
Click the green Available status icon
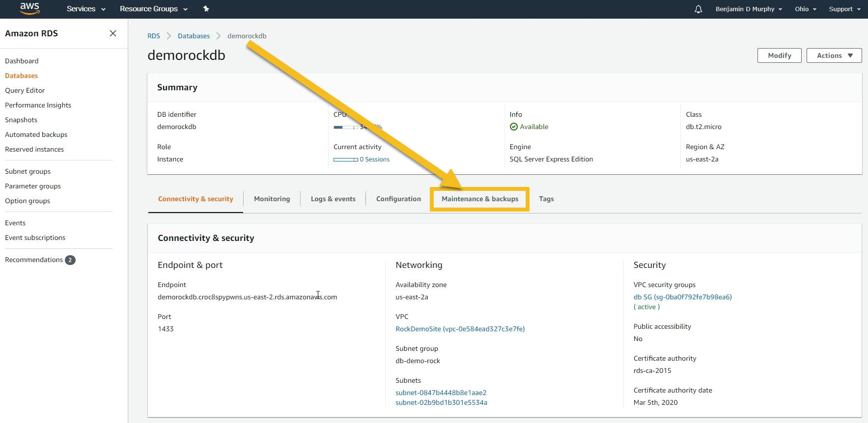(x=514, y=127)
